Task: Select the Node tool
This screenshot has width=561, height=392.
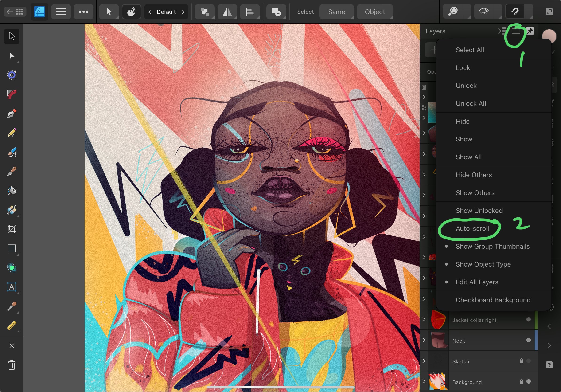Action: (x=12, y=56)
